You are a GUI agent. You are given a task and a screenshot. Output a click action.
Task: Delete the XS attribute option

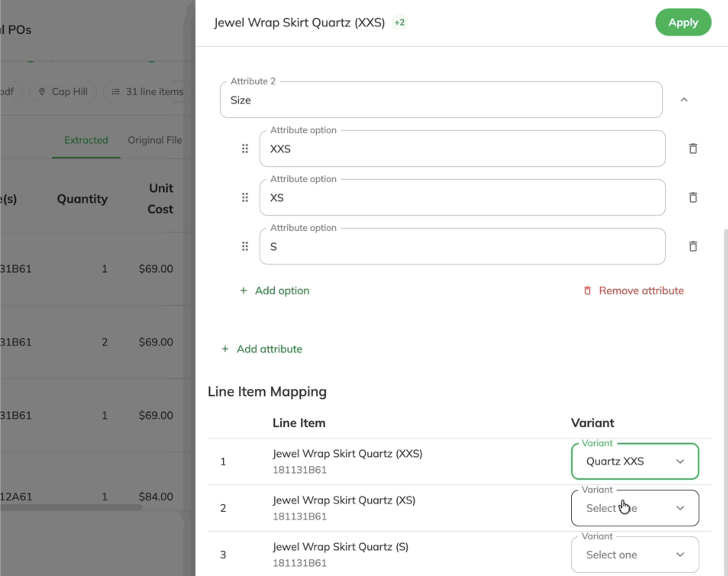(x=693, y=197)
